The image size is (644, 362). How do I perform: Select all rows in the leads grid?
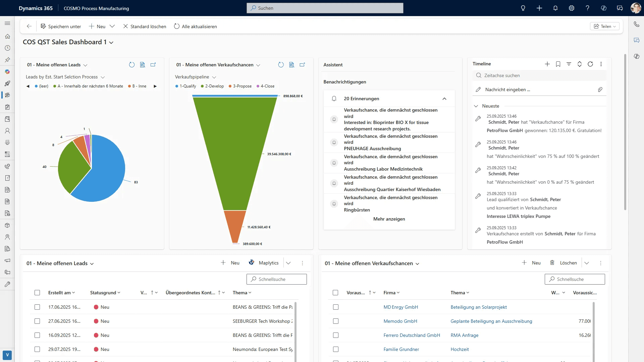click(x=37, y=293)
